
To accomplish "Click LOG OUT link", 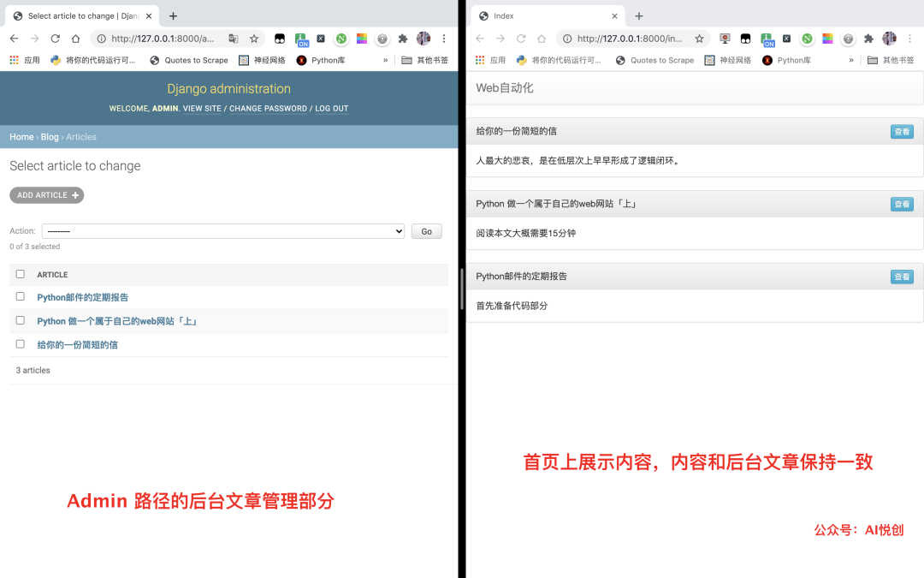I will point(332,109).
